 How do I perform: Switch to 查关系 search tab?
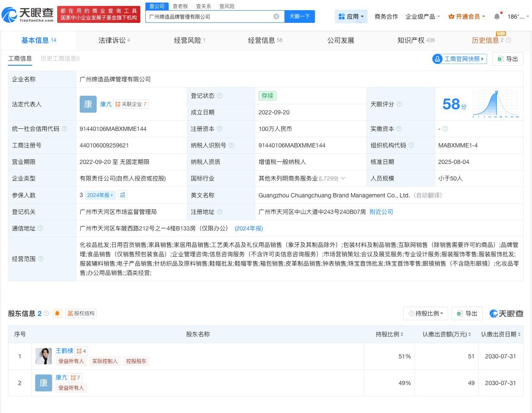tap(203, 6)
